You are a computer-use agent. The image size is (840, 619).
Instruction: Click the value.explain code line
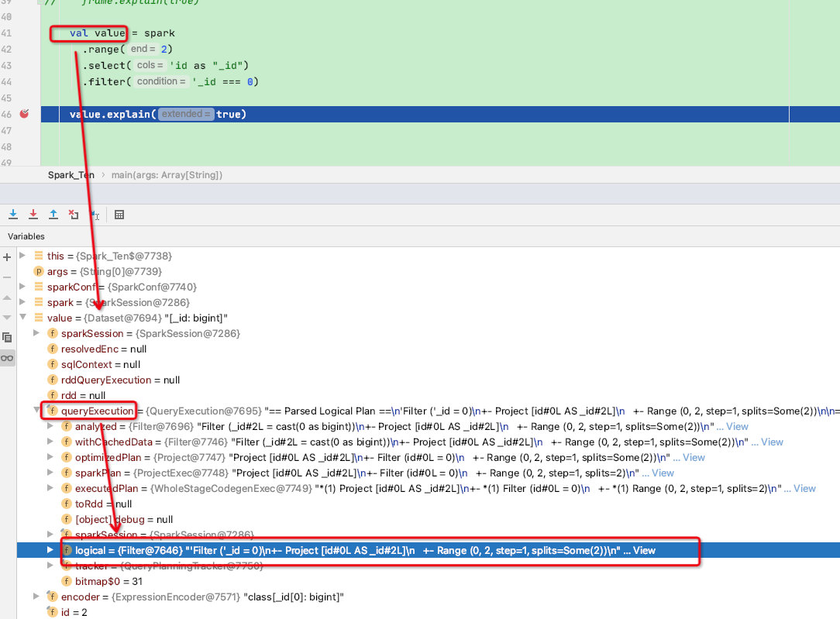(157, 114)
